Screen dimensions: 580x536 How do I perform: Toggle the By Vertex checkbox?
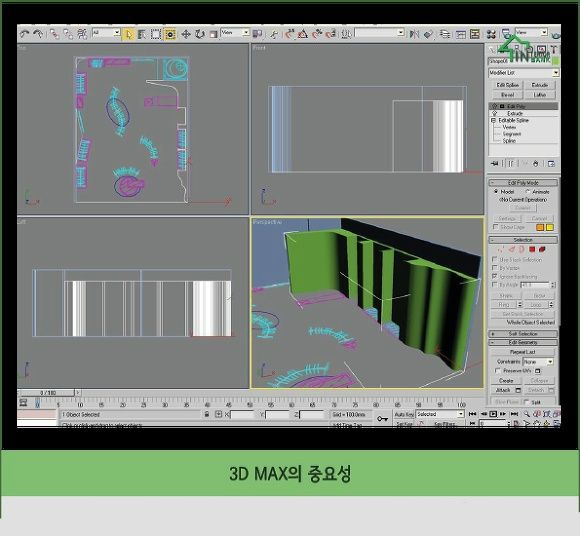[x=494, y=267]
